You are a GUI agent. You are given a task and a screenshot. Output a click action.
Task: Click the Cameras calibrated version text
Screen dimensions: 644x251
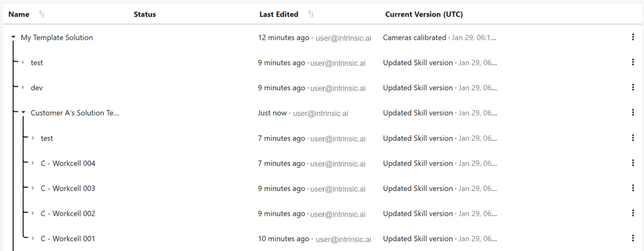coord(414,38)
